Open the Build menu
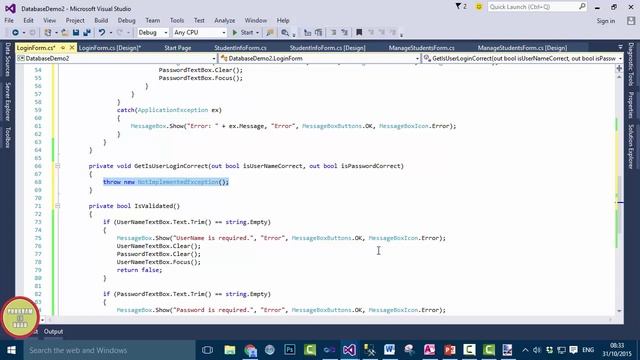640x360 pixels. pos(101,20)
